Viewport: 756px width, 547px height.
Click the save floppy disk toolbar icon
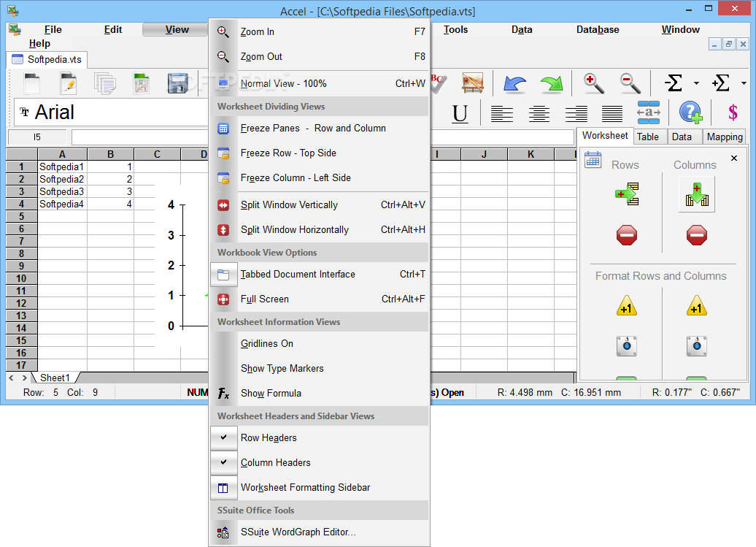click(177, 83)
